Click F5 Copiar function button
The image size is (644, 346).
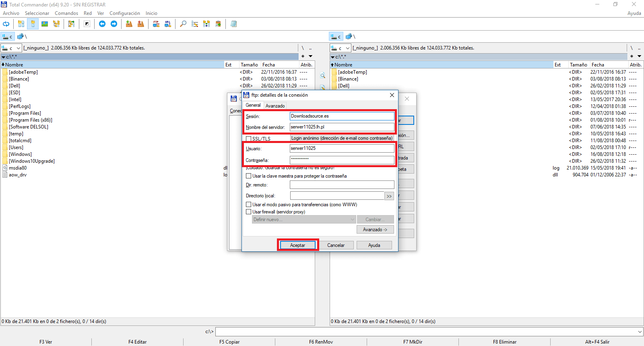229,342
